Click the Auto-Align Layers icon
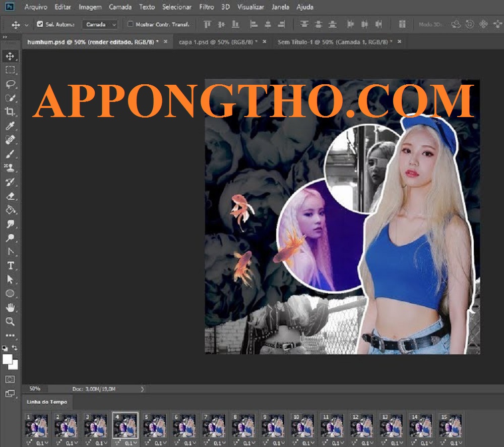Image resolution: width=504 pixels, height=447 pixels. (x=402, y=24)
